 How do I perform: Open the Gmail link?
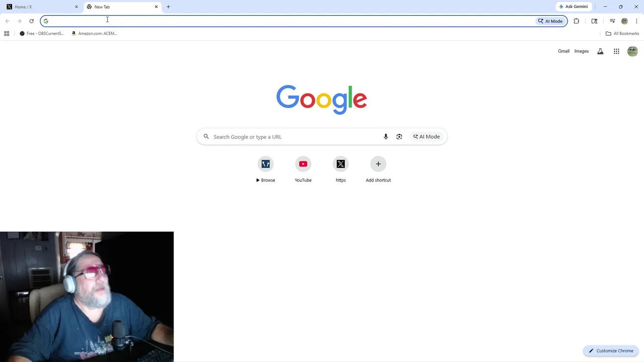click(x=563, y=51)
